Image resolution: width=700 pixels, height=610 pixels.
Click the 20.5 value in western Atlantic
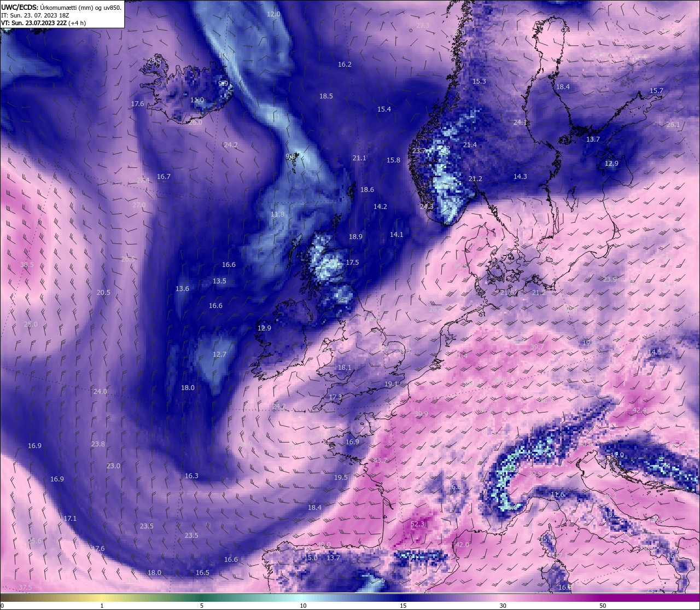coord(103,292)
